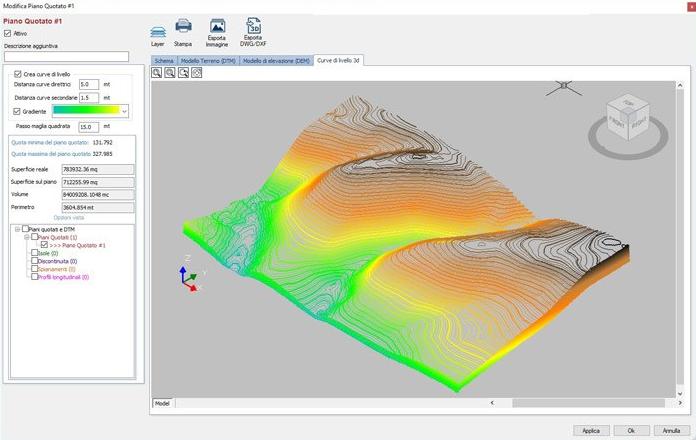This screenshot has height=440, width=696.
Task: Uncheck the Attivo checkbox
Action: click(x=8, y=33)
